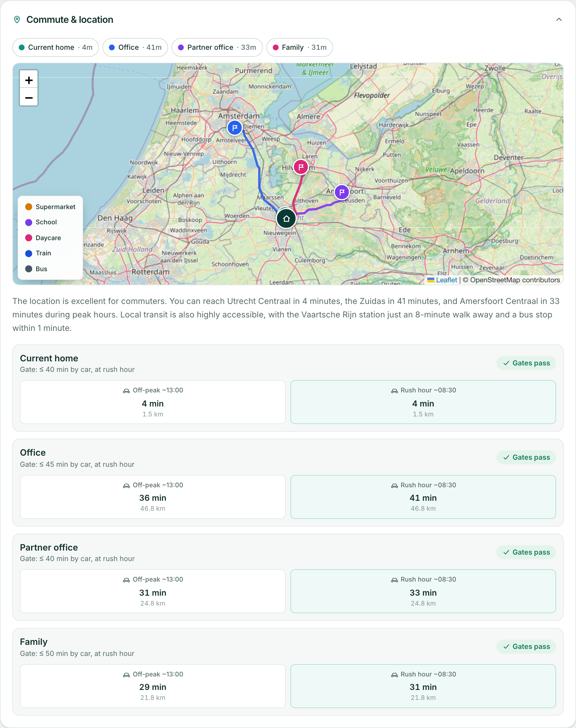
Task: Click the Family card heading
Action: [34, 642]
